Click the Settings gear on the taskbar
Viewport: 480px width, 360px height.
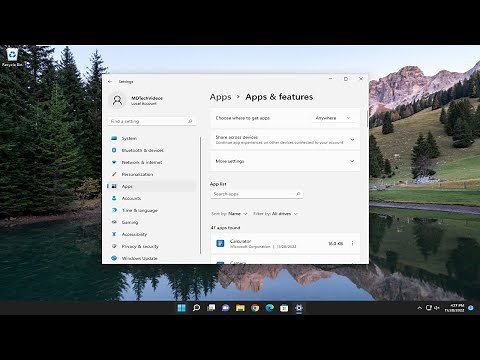coord(299,308)
